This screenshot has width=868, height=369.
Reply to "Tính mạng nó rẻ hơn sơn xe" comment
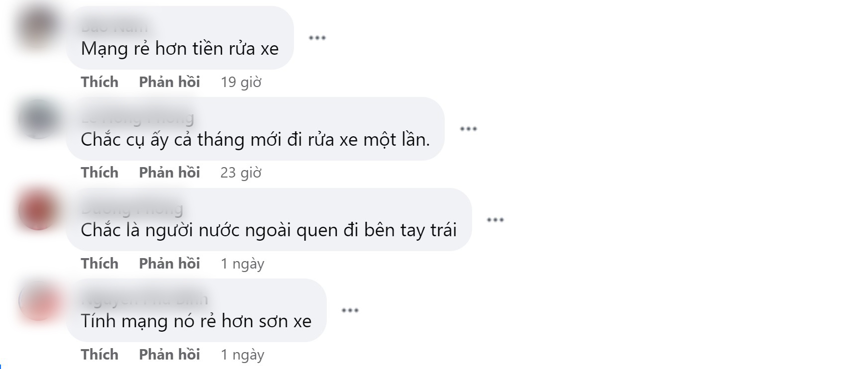[169, 355]
